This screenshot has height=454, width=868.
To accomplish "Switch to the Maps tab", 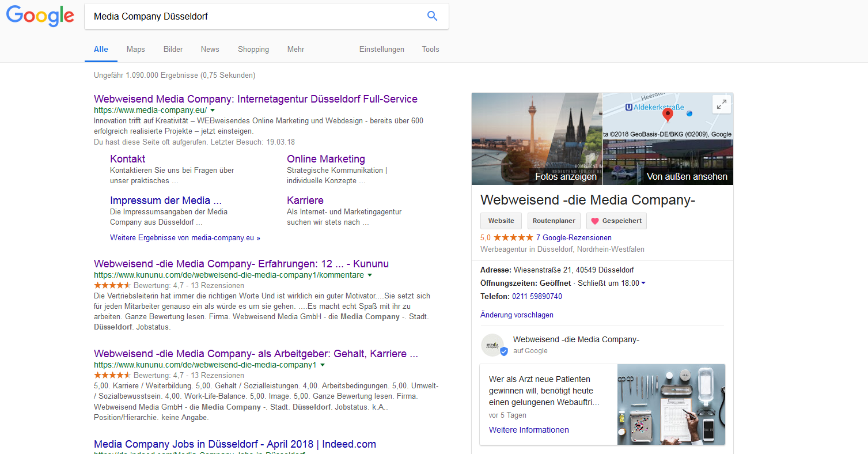I will (x=135, y=49).
